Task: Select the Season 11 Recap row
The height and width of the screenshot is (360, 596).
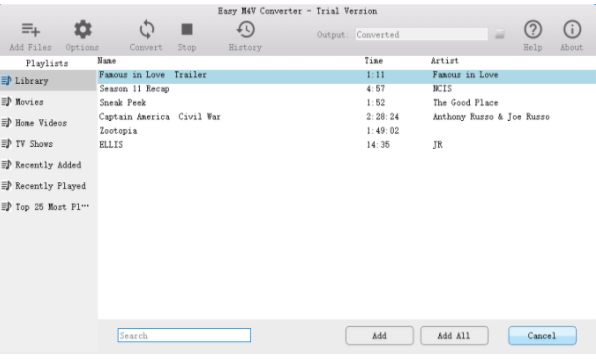Action: [x=347, y=89]
